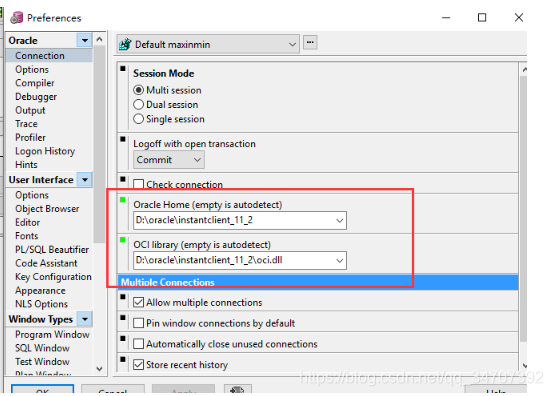553x396 pixels.
Task: Open the Profiler preferences page
Action: [x=30, y=138]
